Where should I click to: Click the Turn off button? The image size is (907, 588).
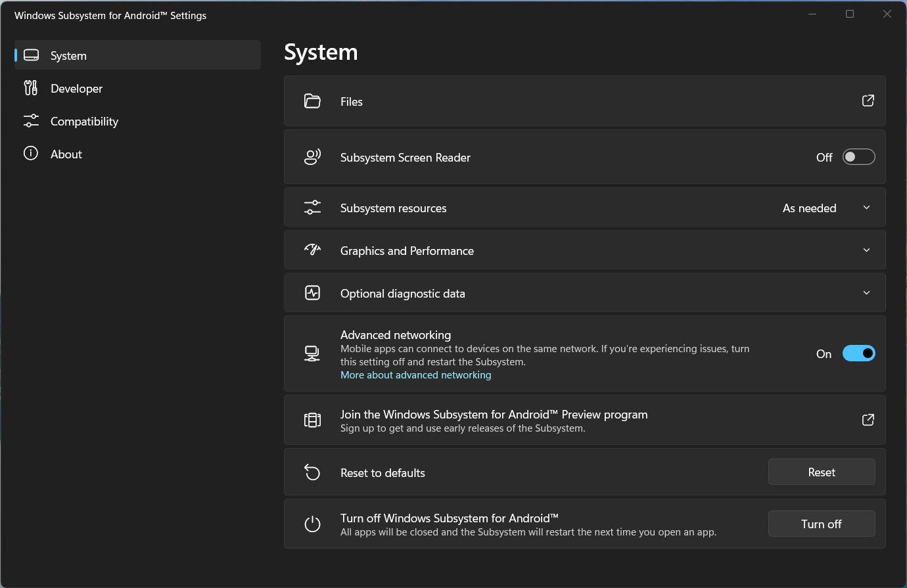822,524
